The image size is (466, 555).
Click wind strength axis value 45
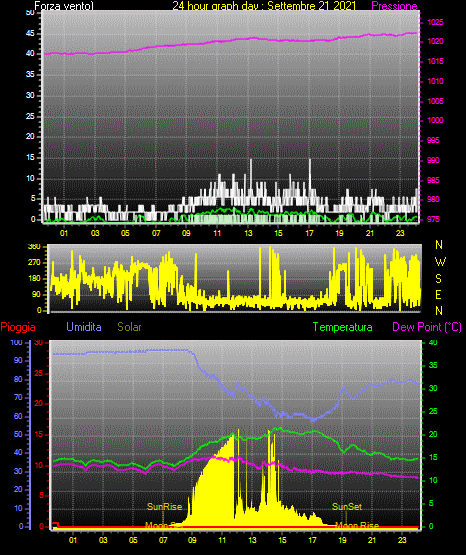(x=30, y=34)
